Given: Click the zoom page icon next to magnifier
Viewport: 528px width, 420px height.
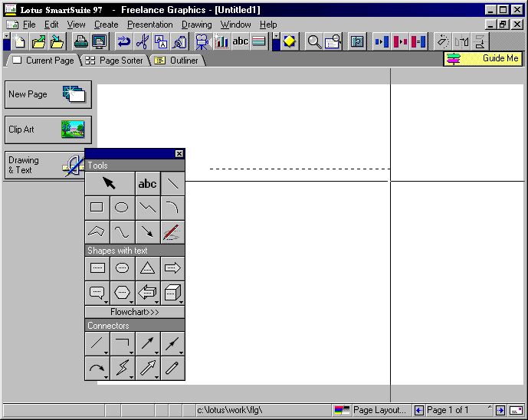Looking at the screenshot, I should [x=333, y=41].
